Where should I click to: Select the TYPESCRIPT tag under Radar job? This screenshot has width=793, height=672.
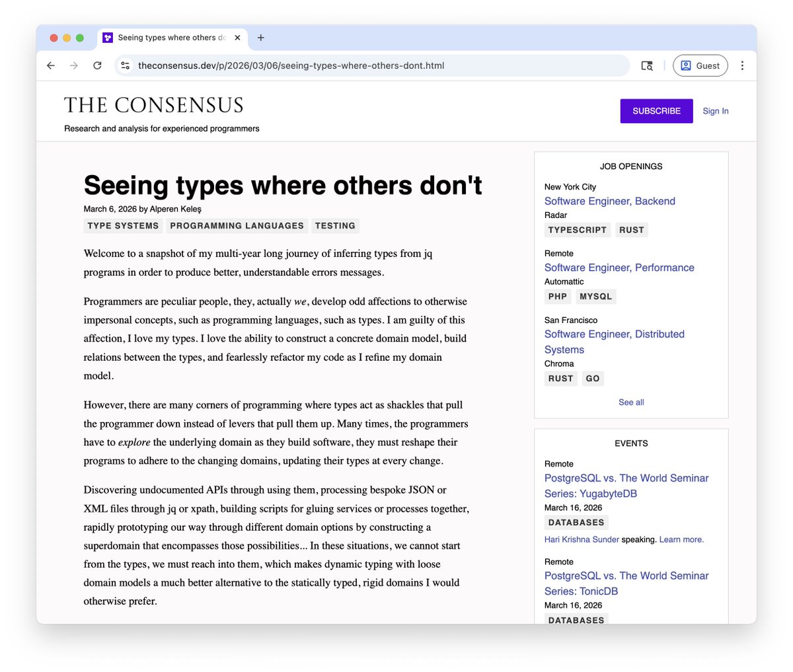tap(577, 230)
